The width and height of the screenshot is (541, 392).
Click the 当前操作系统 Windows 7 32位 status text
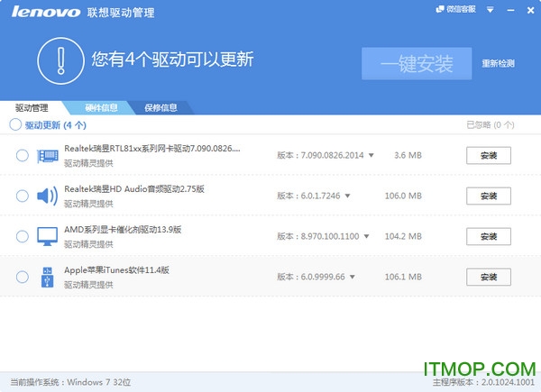70,382
